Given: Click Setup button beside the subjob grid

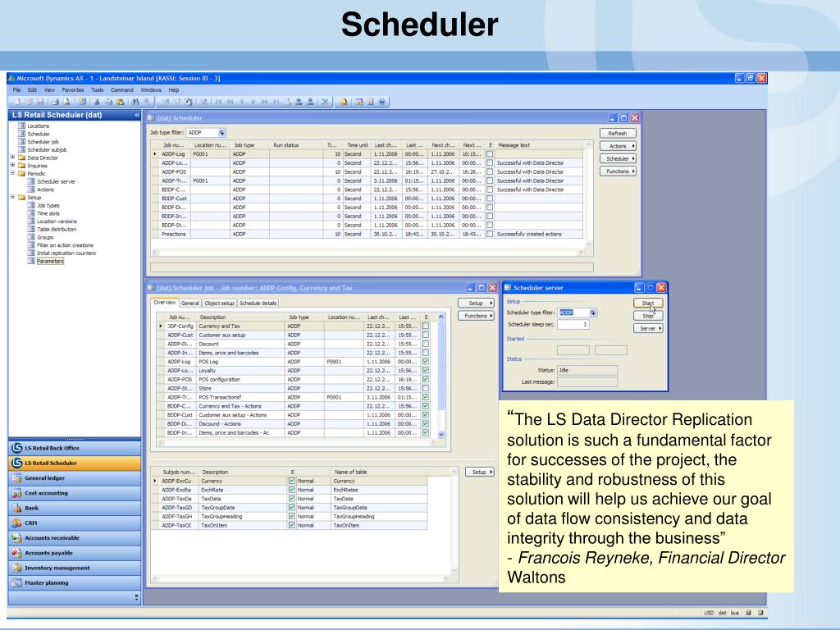Looking at the screenshot, I should (x=479, y=472).
